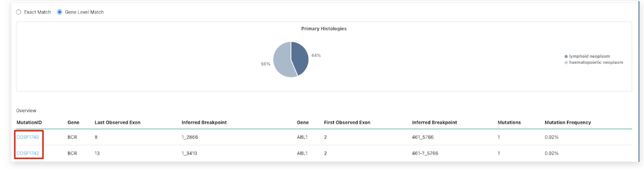Click the First Observed Exon column header
Image resolution: width=644 pixels, height=171 pixels.
click(x=347, y=123)
